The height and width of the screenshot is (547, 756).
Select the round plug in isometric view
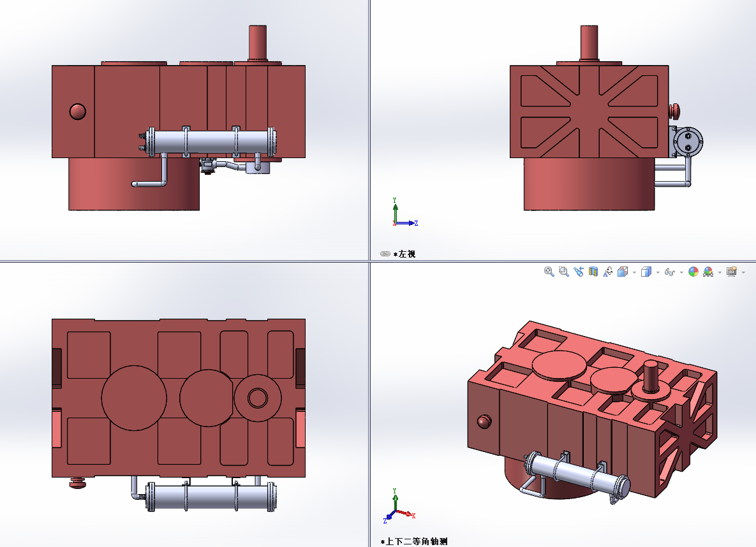(x=484, y=421)
